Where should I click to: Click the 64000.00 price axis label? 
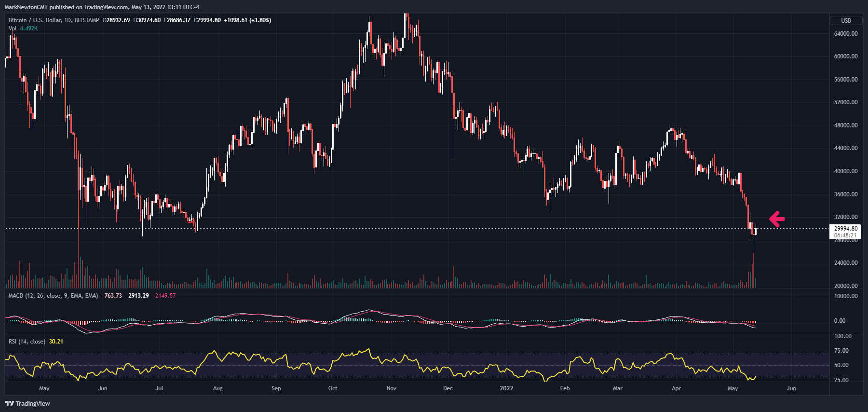tap(846, 34)
